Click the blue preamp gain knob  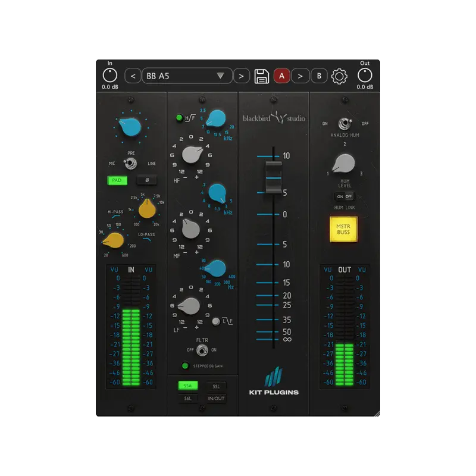click(130, 127)
